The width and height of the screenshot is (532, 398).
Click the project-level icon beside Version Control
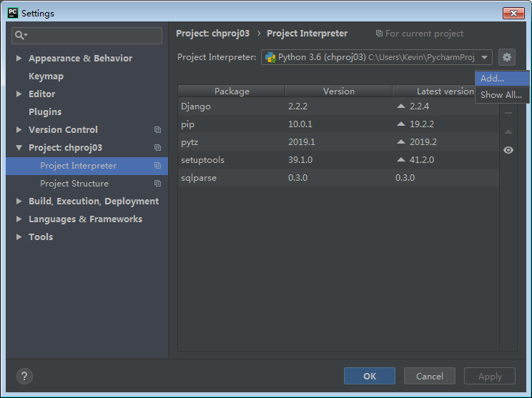click(x=157, y=130)
